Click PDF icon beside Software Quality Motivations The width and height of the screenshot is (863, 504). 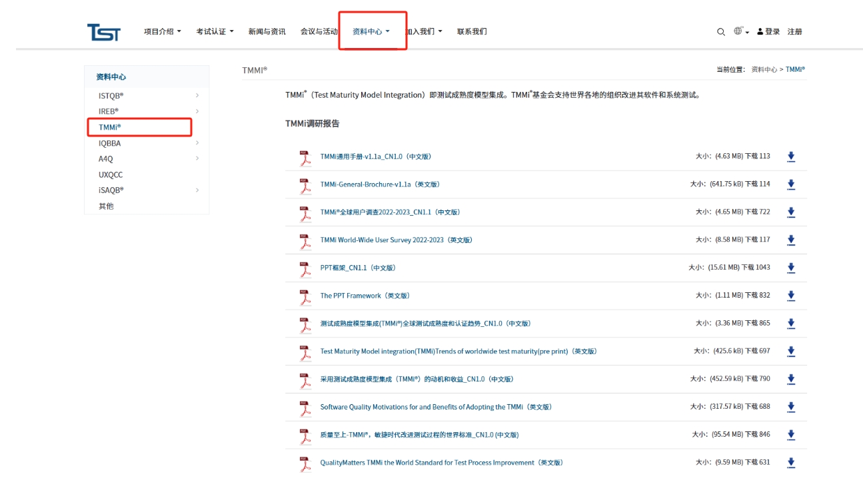pos(305,408)
